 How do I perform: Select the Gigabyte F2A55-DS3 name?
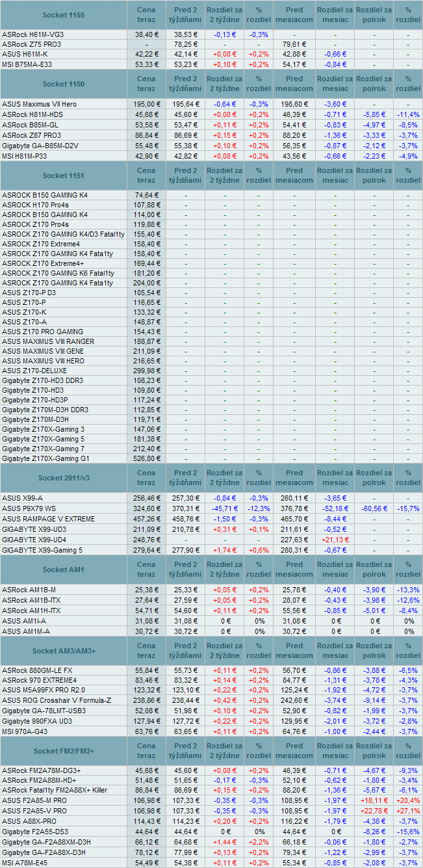coord(34,833)
